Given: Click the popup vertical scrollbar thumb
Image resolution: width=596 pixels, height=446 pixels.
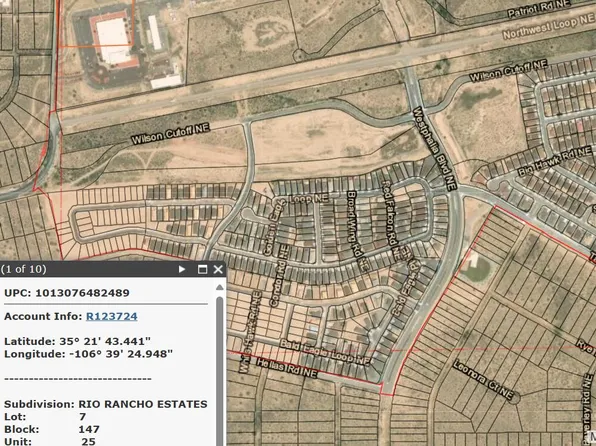Looking at the screenshot, I should tap(220, 371).
